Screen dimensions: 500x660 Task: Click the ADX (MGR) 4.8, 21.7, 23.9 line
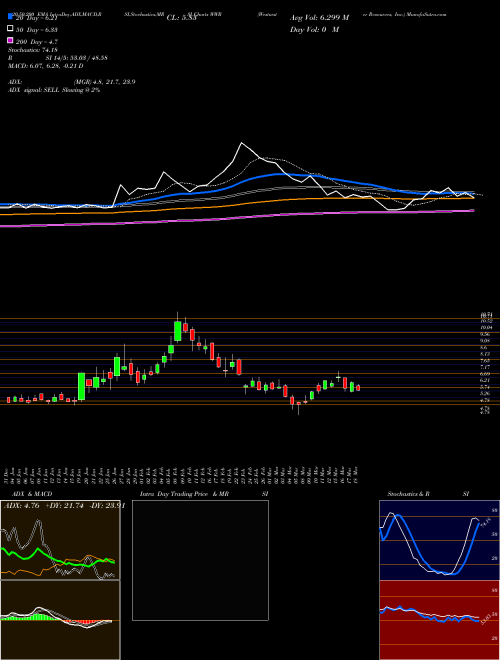pos(72,82)
